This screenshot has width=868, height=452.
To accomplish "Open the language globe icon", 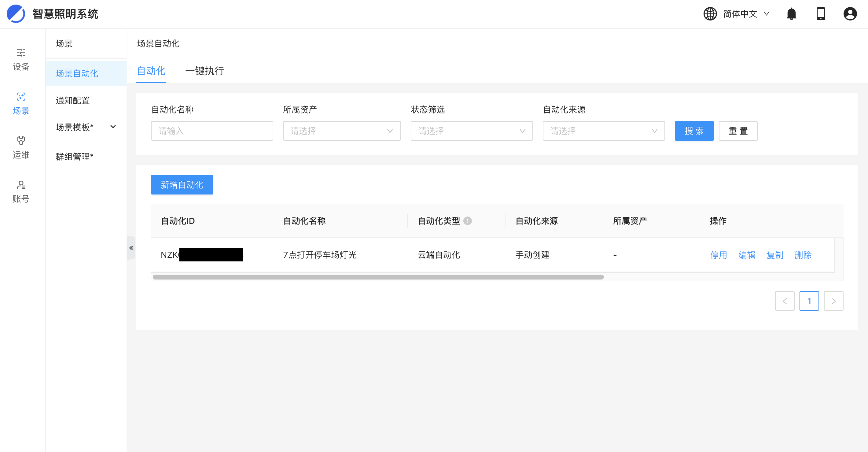I will 710,14.
